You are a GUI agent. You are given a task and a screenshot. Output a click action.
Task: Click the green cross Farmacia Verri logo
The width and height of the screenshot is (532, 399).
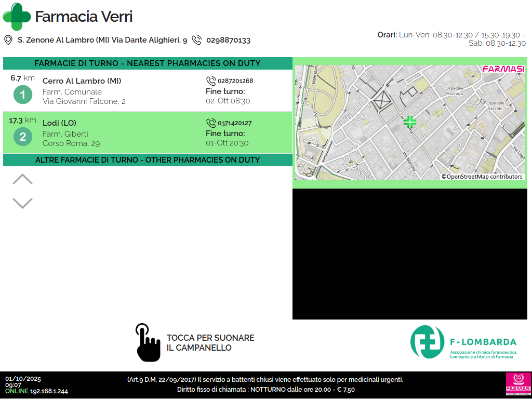tap(17, 17)
